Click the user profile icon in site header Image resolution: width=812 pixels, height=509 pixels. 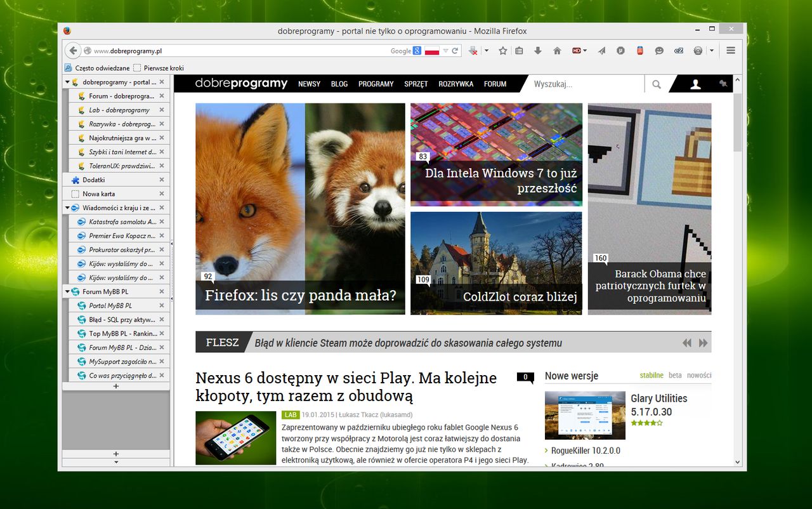pos(695,83)
